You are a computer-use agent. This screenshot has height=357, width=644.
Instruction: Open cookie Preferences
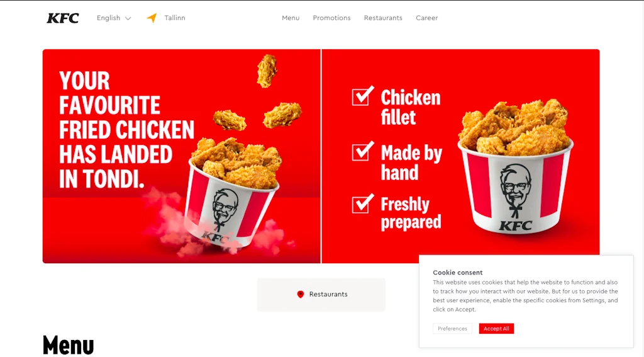(x=452, y=328)
